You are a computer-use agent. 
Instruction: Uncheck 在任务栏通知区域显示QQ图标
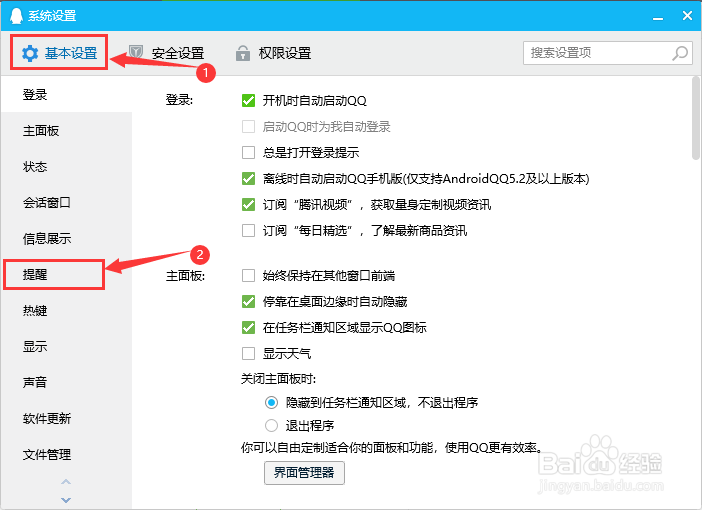(248, 327)
